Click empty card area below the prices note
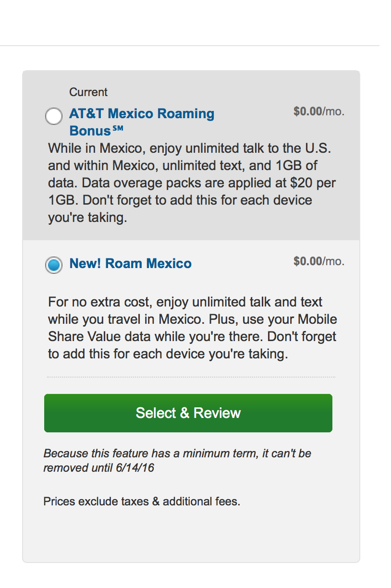The image size is (391, 588). 191,536
